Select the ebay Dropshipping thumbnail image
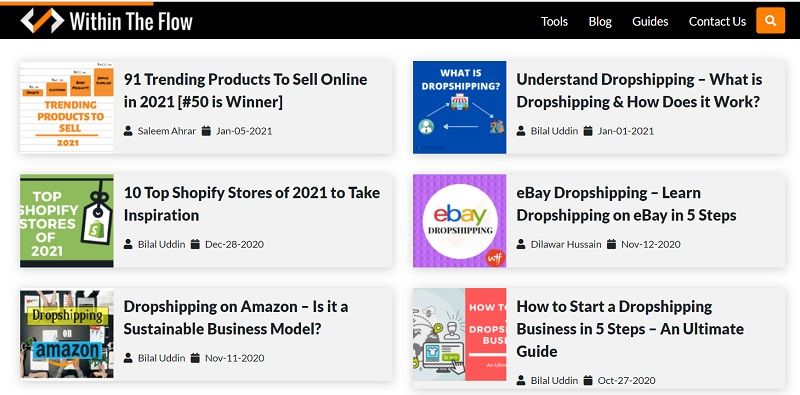The height and width of the screenshot is (395, 800). point(460,221)
